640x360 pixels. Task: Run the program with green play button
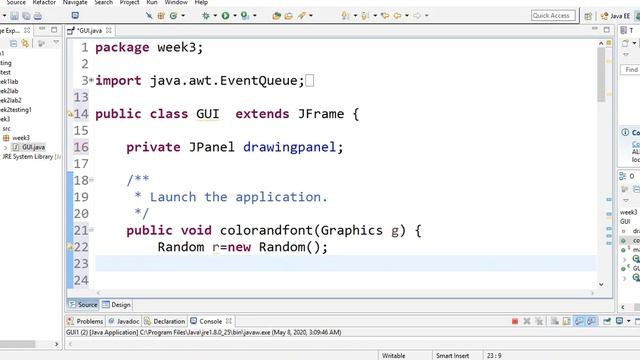(x=225, y=16)
